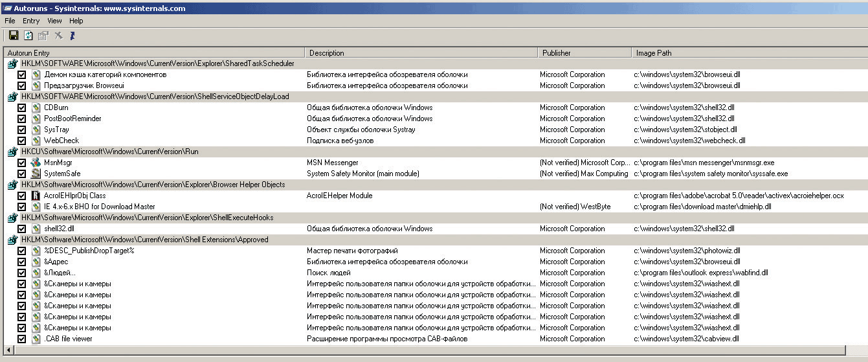Click the Демон кэша категорий компонентов icon
This screenshot has width=868, height=362.
pos(36,74)
